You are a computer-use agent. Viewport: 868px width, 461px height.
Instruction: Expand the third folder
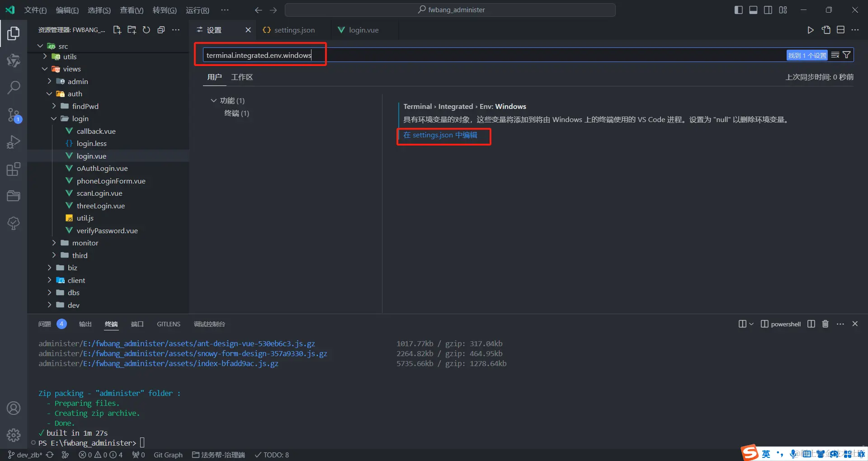click(54, 255)
